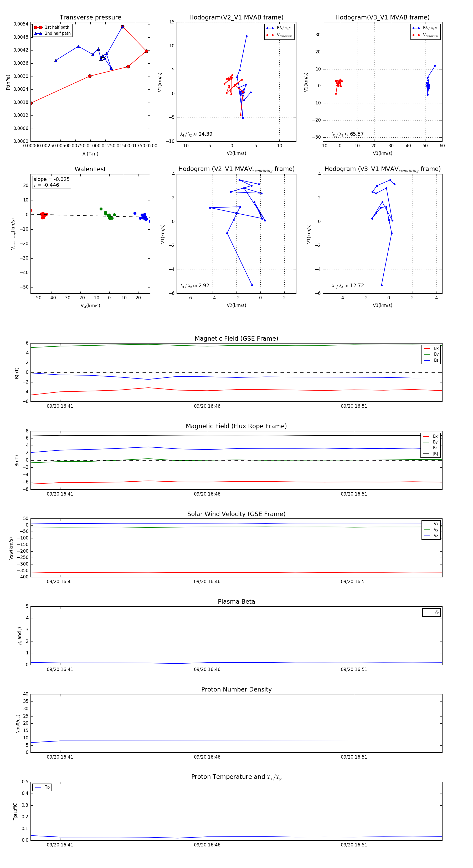The image size is (473, 868).
Task: Click 'V2(km/s)' label under the V2_V1 MVAB hodogram
Action: pyautogui.click(x=236, y=154)
